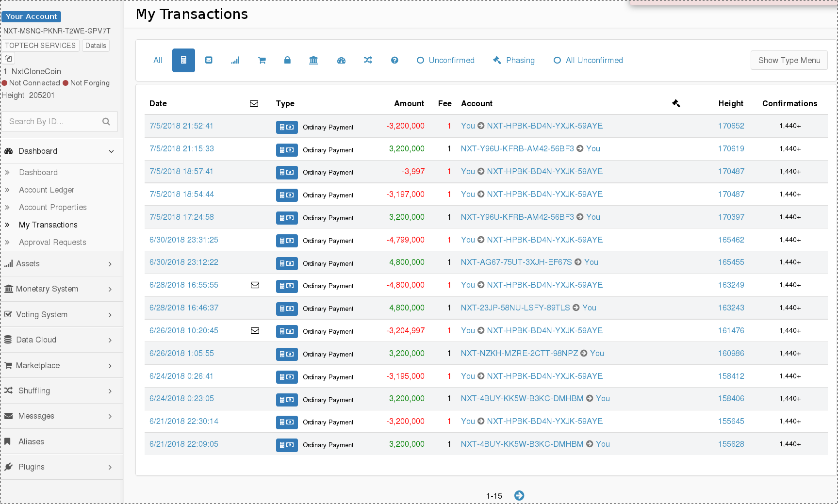Expand the Data Cloud sidebar section

click(x=62, y=340)
